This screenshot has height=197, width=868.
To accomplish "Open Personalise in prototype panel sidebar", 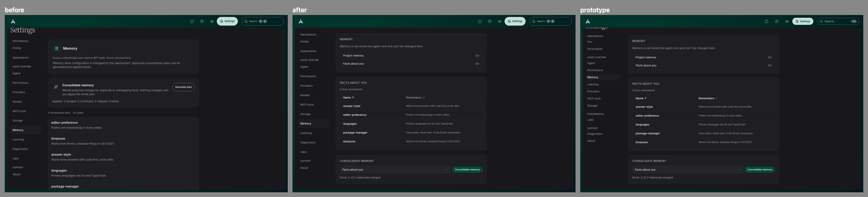I will pos(603,49).
